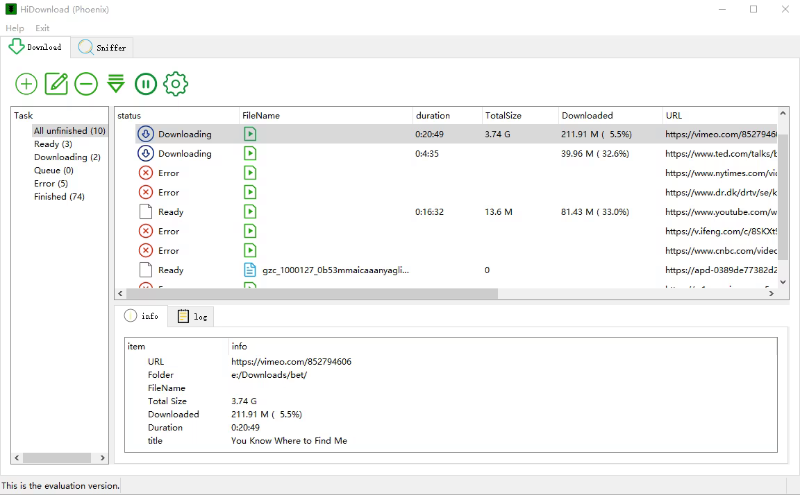Select Error (5) in the task list
This screenshot has width=800, height=495.
51,184
